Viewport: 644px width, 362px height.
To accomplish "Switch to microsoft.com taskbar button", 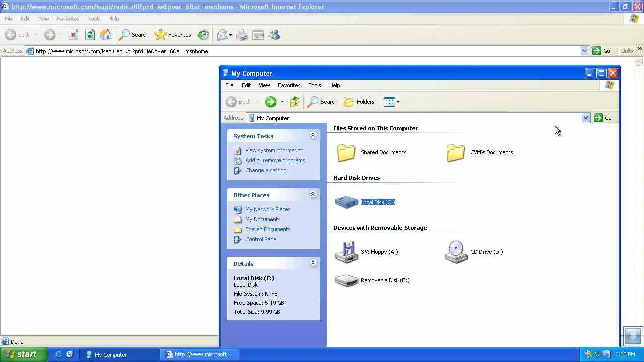I will [200, 354].
